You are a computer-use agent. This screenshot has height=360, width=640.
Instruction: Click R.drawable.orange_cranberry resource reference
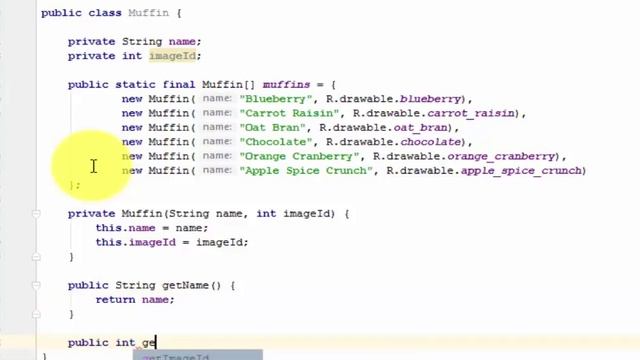point(464,156)
